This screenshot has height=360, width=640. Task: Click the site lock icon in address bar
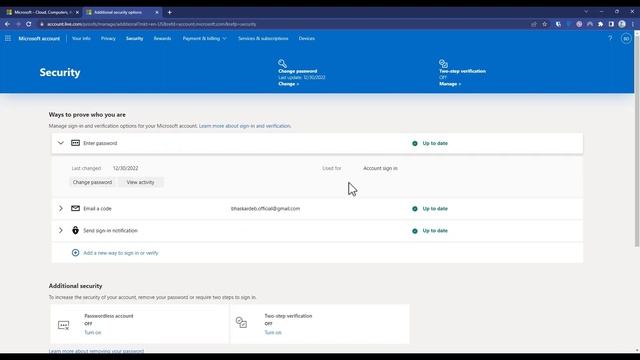[42, 24]
